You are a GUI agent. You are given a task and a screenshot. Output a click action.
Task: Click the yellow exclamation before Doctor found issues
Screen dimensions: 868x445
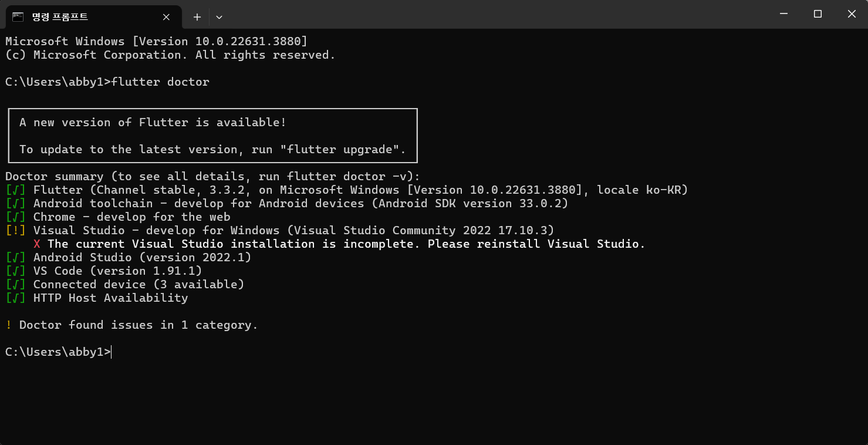click(9, 325)
